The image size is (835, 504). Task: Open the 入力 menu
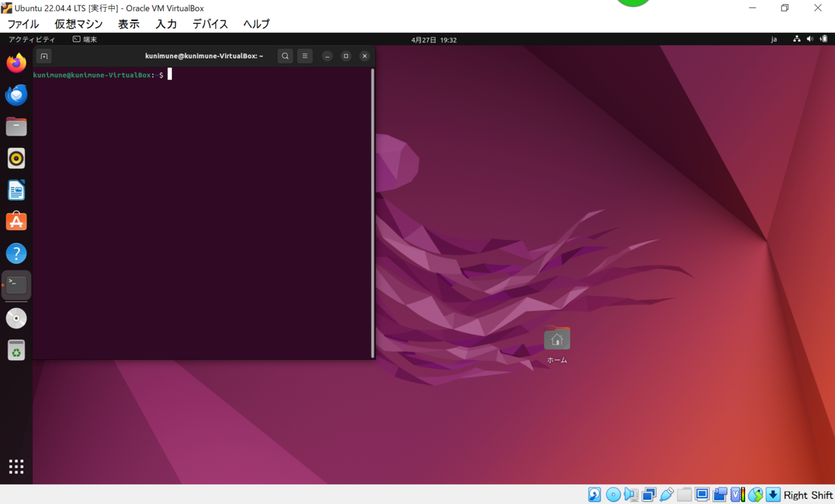click(x=166, y=24)
